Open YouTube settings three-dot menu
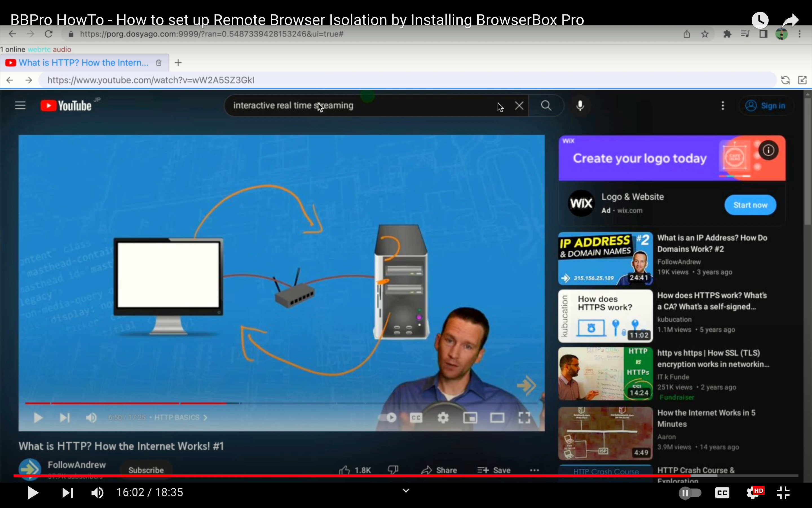The width and height of the screenshot is (812, 508). tap(723, 106)
